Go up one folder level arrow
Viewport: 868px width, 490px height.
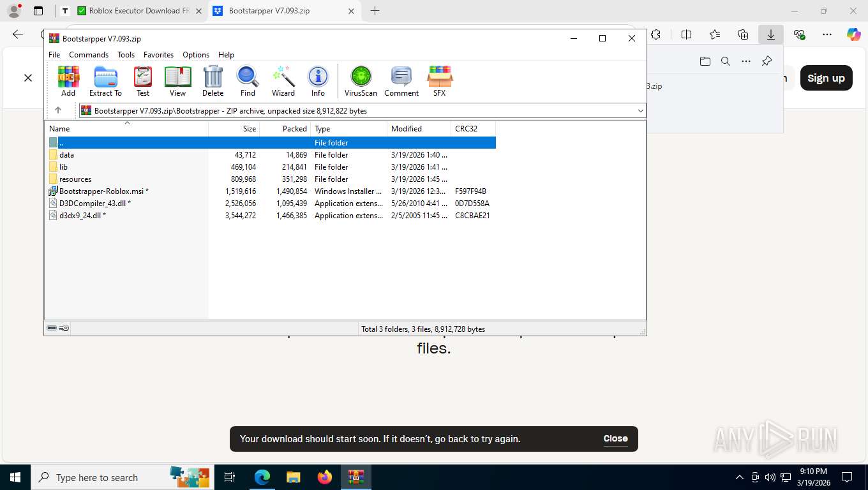pyautogui.click(x=58, y=110)
